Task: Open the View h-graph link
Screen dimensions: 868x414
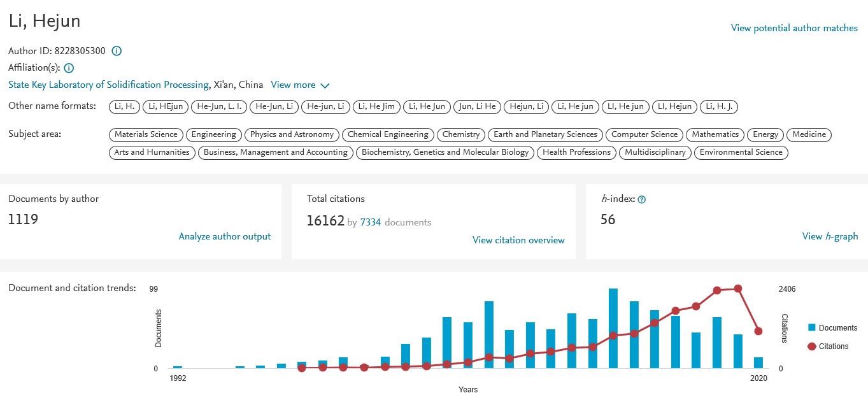Action: pos(829,236)
